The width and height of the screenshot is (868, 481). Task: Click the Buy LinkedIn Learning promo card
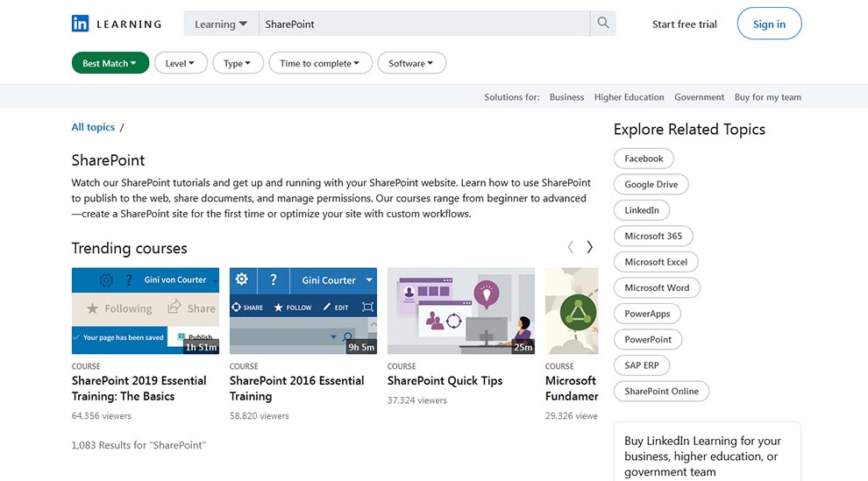pyautogui.click(x=708, y=452)
